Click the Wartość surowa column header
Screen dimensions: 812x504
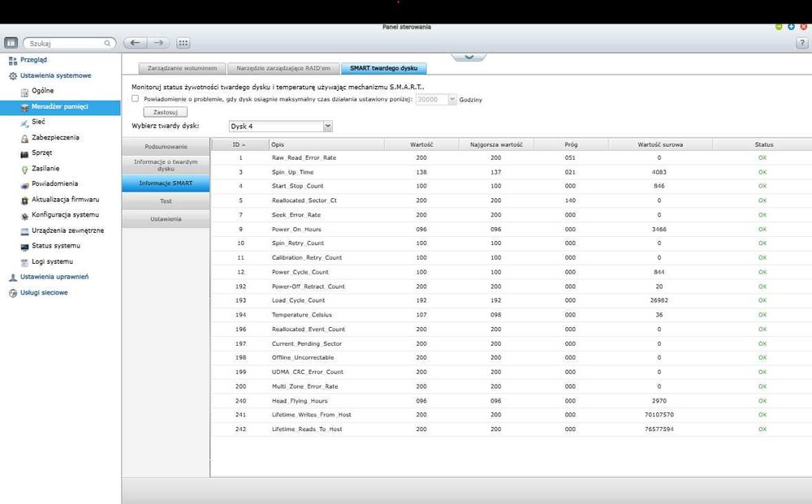660,145
